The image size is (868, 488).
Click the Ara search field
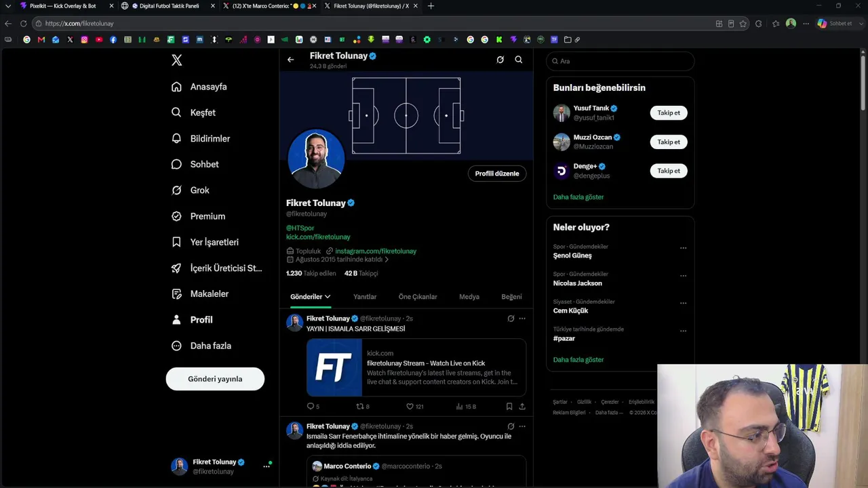[620, 61]
